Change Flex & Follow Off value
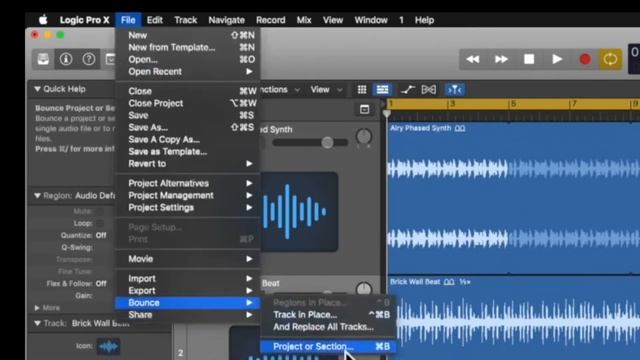The height and width of the screenshot is (360, 640). (x=101, y=283)
